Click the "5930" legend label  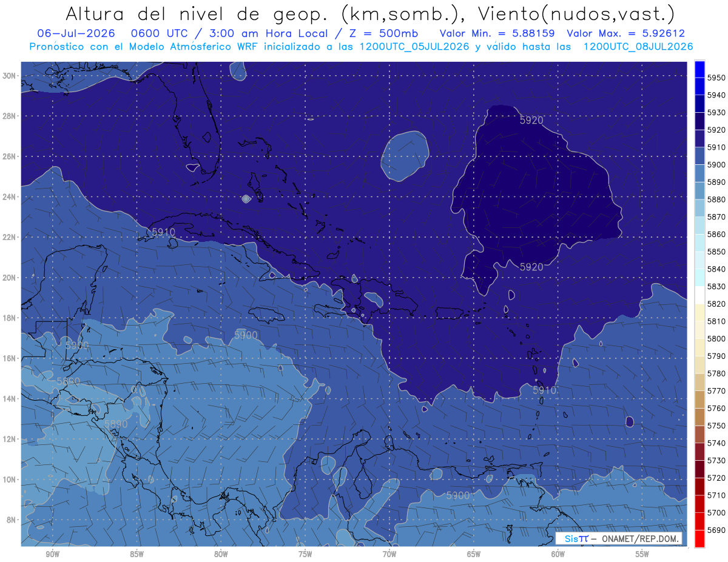[x=716, y=113]
